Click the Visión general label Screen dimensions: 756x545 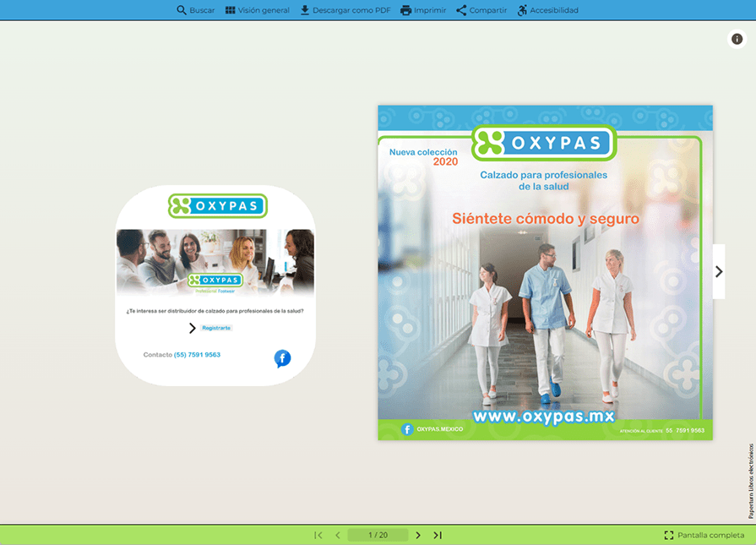tap(264, 10)
